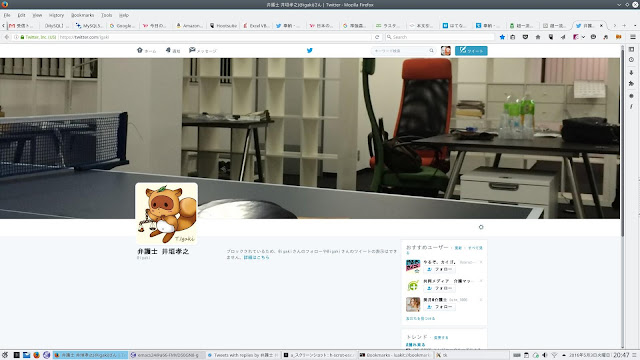640x360 pixels.
Task: Click the site info icon in address bar
Action: click(x=16, y=37)
